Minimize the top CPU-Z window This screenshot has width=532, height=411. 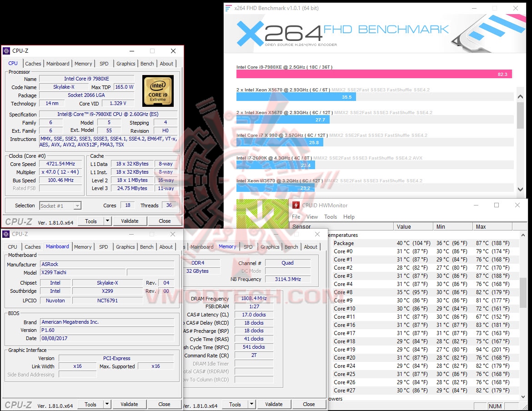(x=132, y=51)
